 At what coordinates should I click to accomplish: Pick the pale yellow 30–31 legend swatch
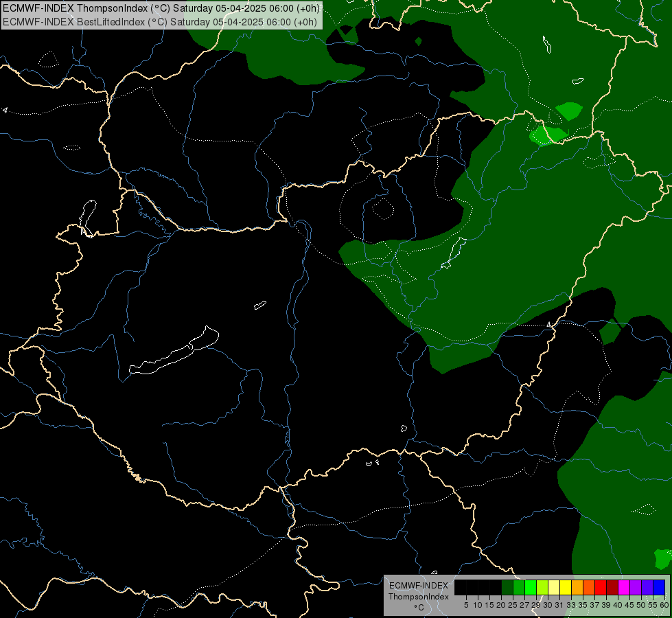click(x=554, y=587)
